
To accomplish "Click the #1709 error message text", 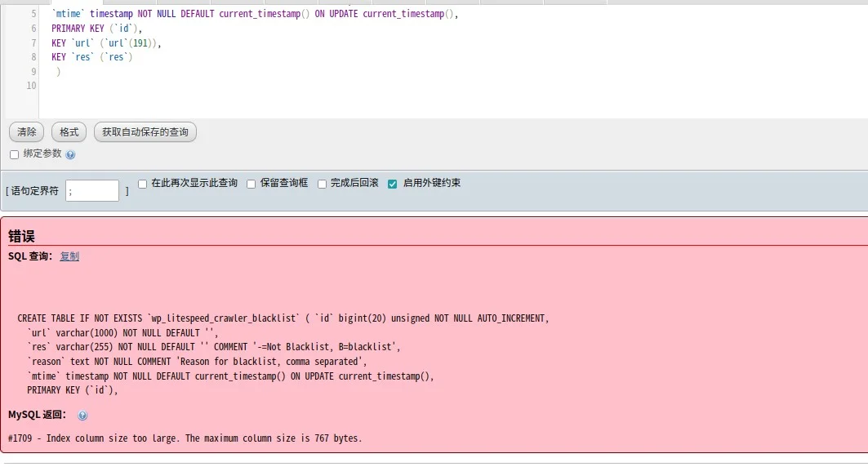I will click(x=185, y=438).
